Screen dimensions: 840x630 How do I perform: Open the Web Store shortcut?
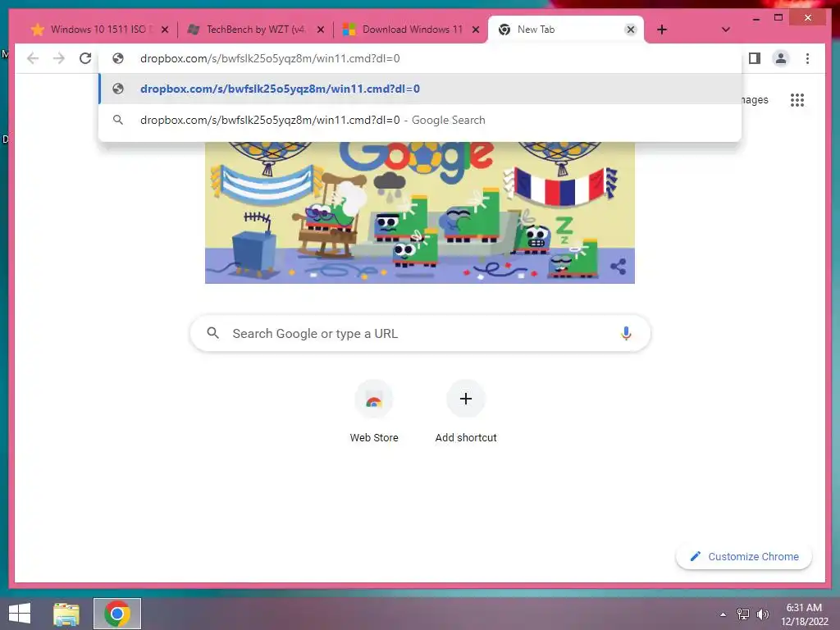(374, 412)
